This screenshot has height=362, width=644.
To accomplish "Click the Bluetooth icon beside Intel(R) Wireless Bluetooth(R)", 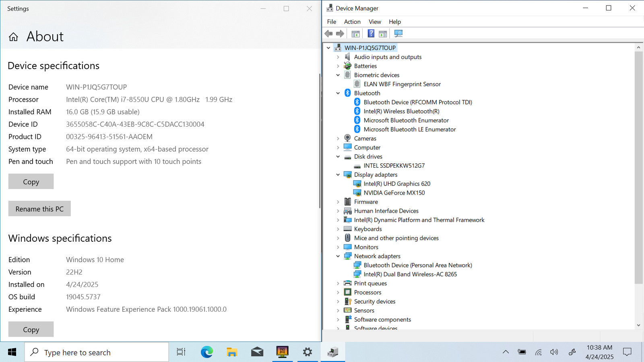I will pyautogui.click(x=357, y=111).
